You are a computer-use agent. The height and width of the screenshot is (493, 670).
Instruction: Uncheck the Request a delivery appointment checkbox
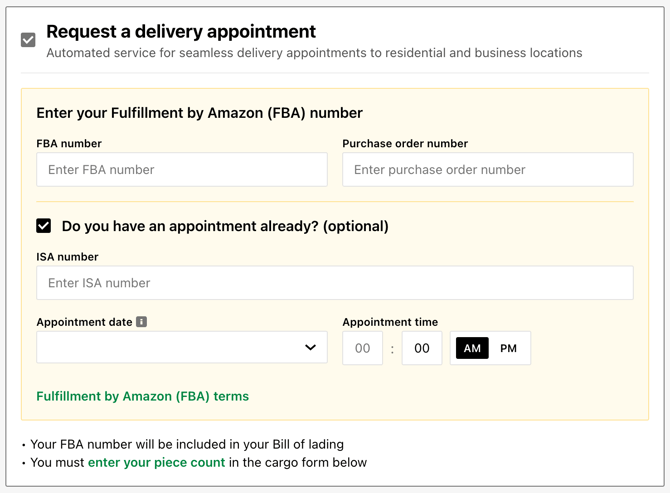tap(28, 40)
